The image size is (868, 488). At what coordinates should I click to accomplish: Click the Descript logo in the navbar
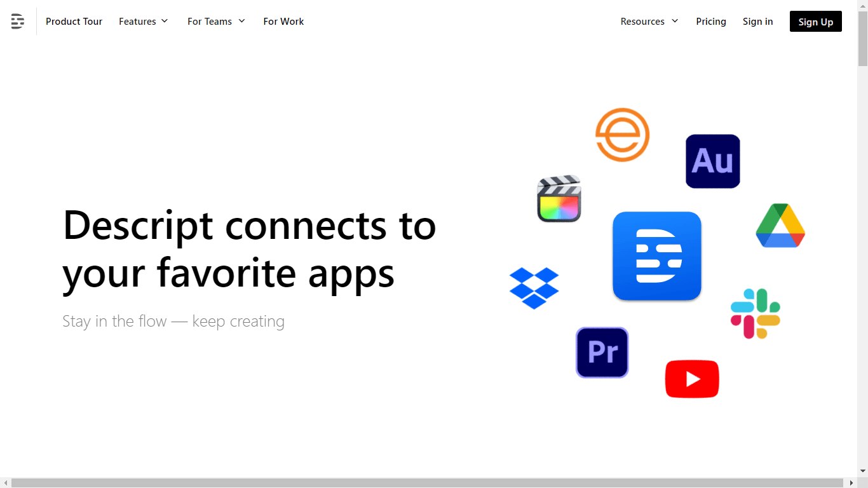(x=18, y=22)
